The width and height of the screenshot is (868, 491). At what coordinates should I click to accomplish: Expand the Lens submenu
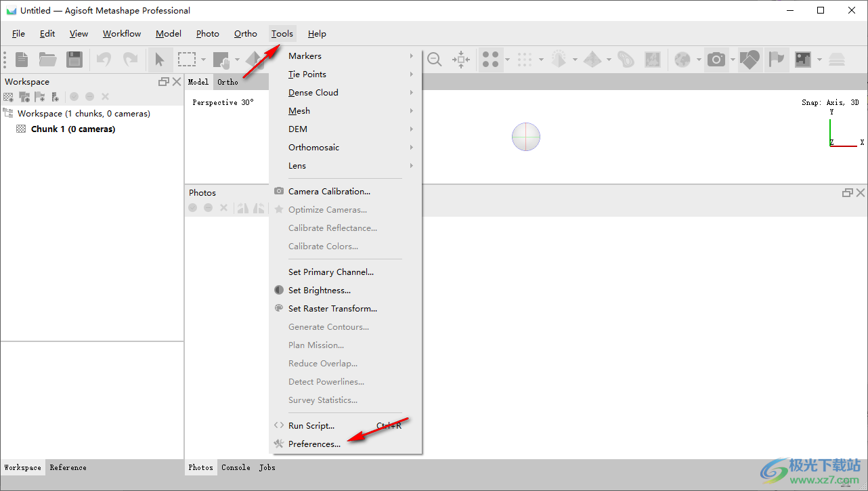[345, 166]
